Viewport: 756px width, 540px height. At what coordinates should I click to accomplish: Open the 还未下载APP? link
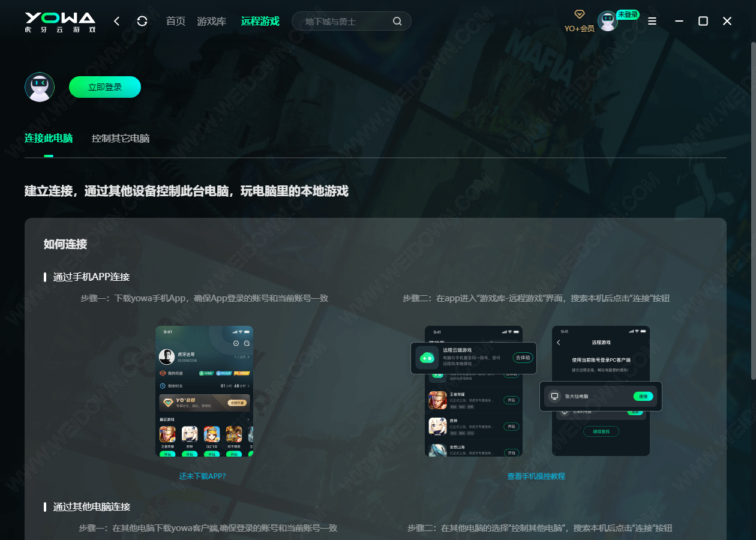coord(202,476)
